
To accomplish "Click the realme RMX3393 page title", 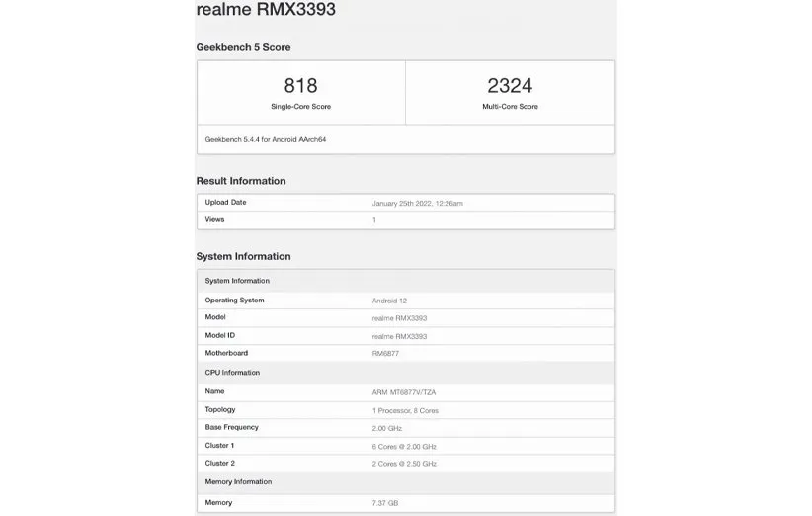I will coord(266,10).
